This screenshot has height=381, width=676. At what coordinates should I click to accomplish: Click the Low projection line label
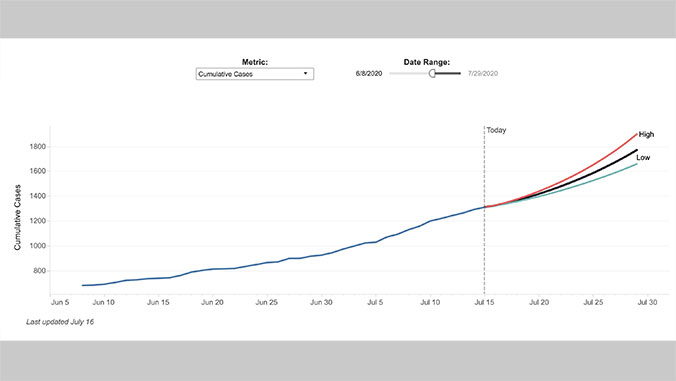pos(643,158)
